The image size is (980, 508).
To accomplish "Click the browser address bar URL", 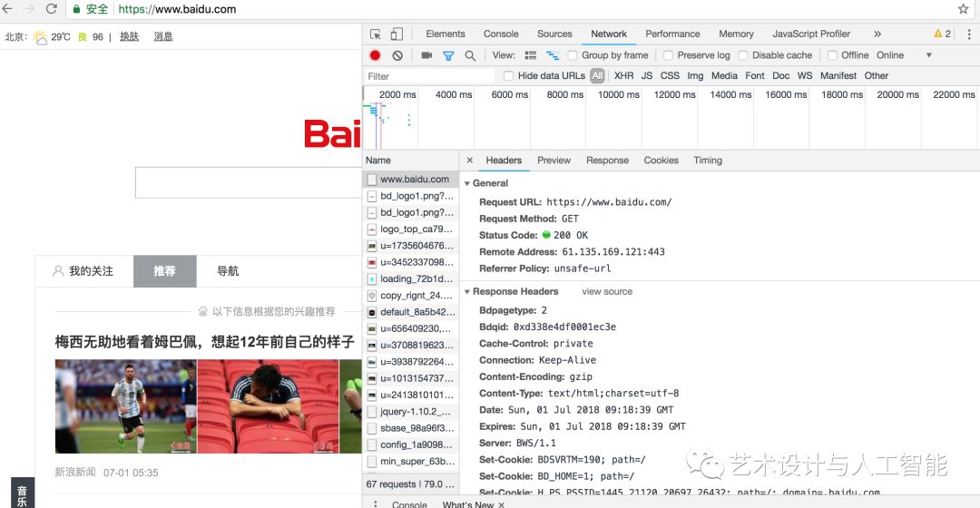I will 178,9.
